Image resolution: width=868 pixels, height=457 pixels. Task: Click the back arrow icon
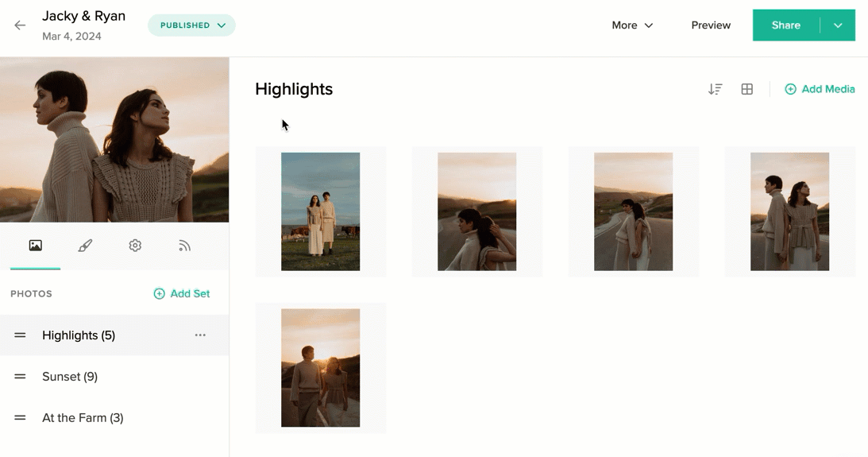(x=20, y=25)
